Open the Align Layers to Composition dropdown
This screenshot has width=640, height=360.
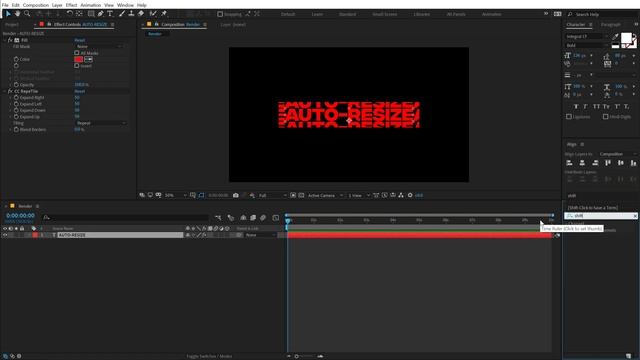(618, 154)
